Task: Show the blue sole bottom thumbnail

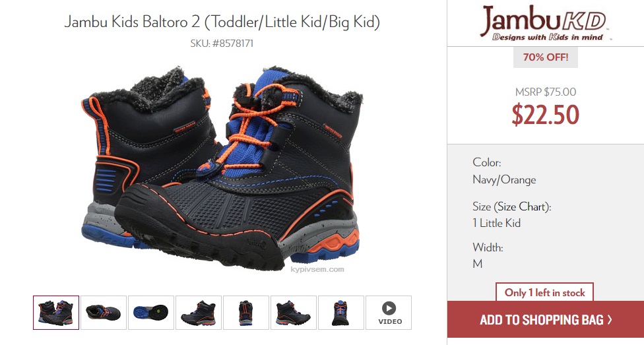Action: [151, 313]
